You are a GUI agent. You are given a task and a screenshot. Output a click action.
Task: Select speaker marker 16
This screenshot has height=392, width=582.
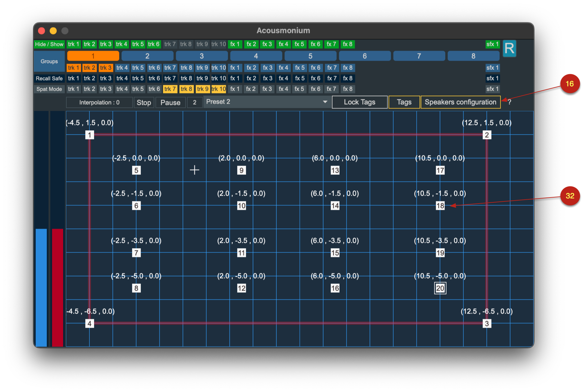pos(335,288)
